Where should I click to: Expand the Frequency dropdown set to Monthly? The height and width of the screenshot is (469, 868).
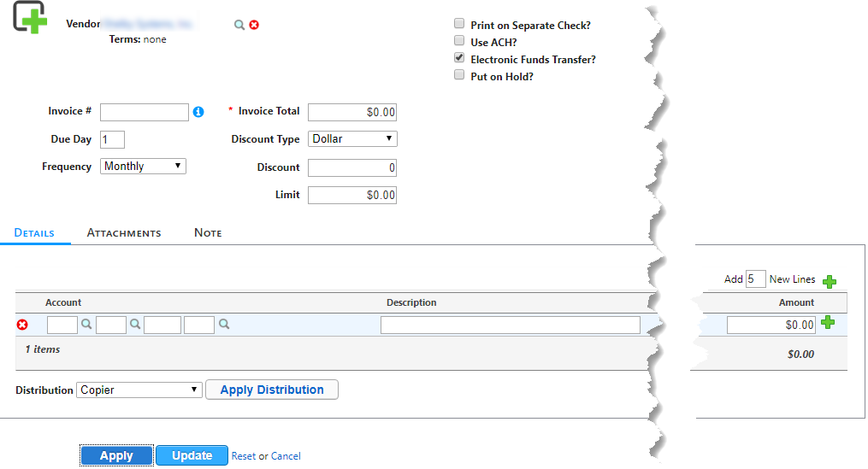(x=143, y=167)
